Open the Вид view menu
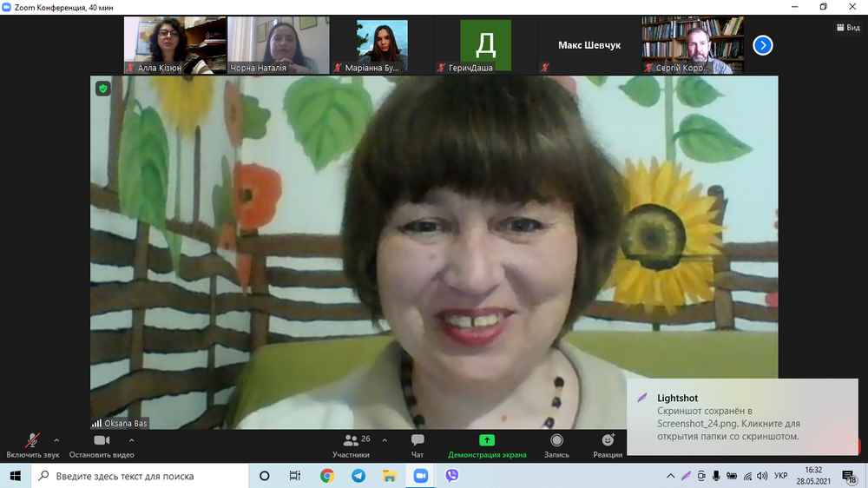Screen dimensions: 868x488 pyautogui.click(x=847, y=28)
